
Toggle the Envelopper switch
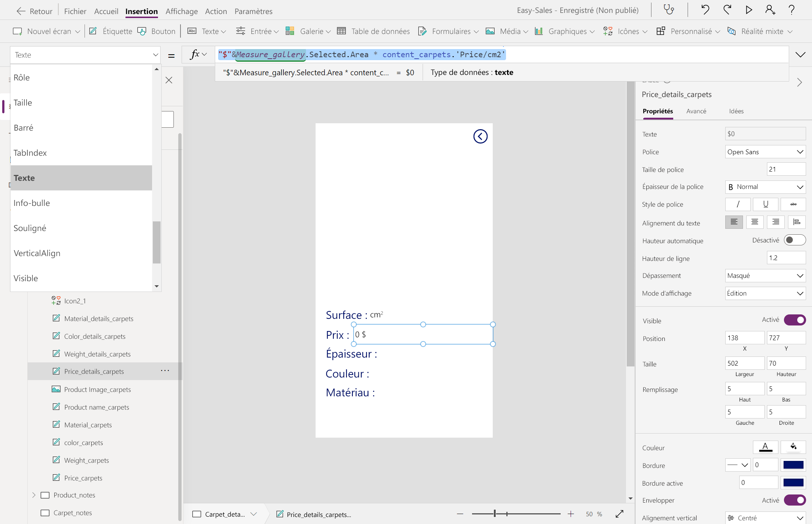point(795,500)
